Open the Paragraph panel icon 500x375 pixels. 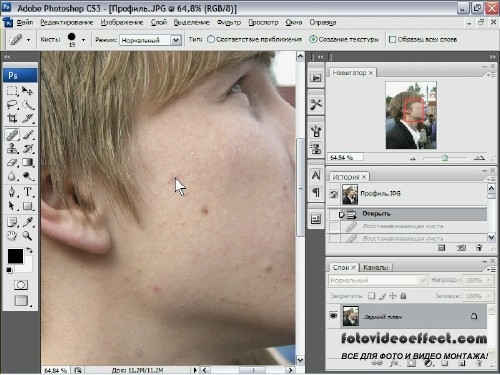(316, 192)
